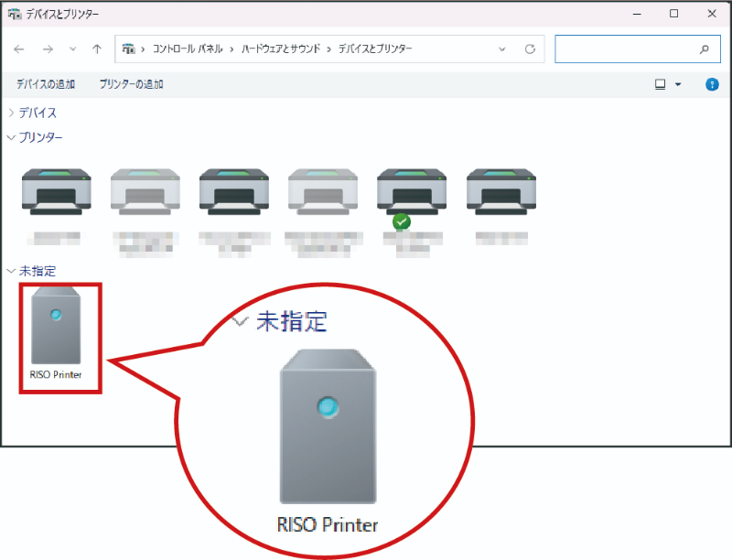Image resolution: width=732 pixels, height=560 pixels.
Task: Click プリンターの追加 in the toolbar
Action: tap(131, 84)
